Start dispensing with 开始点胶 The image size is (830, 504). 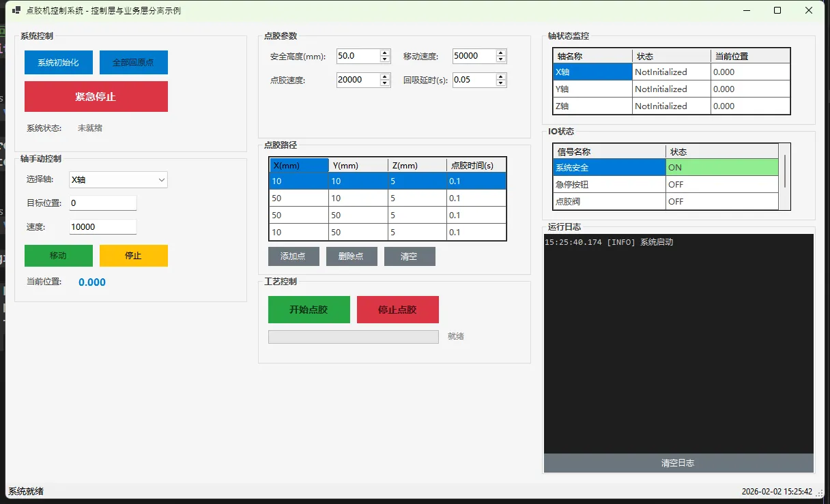pyautogui.click(x=309, y=310)
